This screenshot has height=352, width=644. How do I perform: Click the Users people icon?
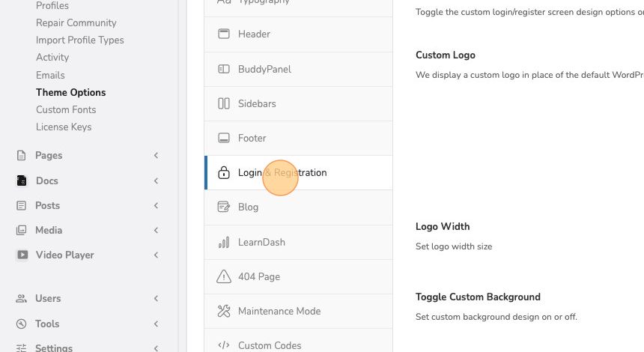(x=21, y=298)
